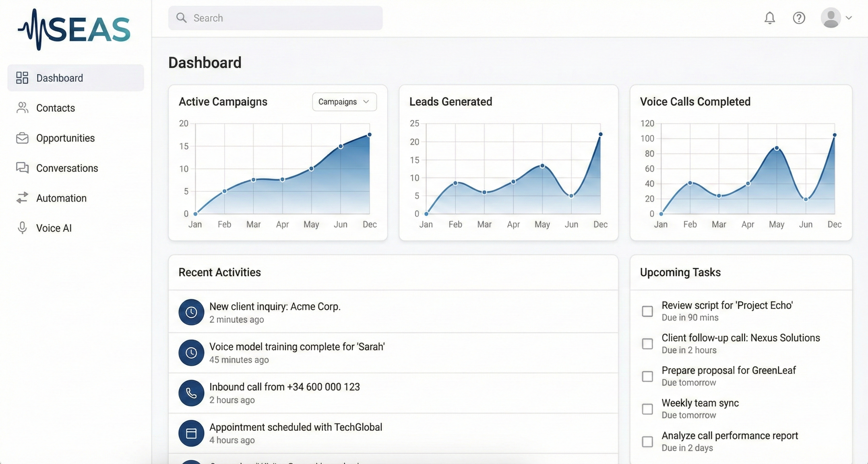Click the user profile avatar

click(x=831, y=18)
